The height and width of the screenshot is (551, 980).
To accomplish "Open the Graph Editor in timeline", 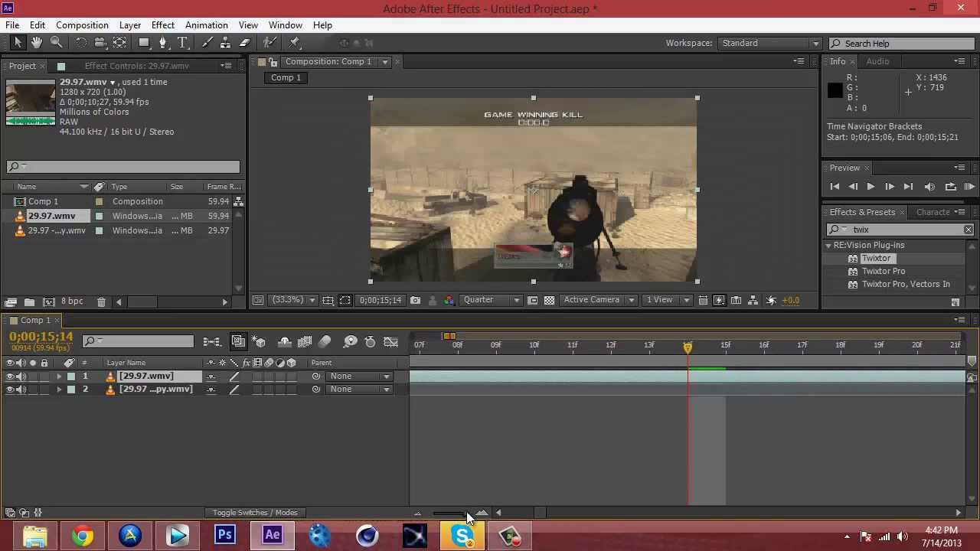I will (x=390, y=341).
